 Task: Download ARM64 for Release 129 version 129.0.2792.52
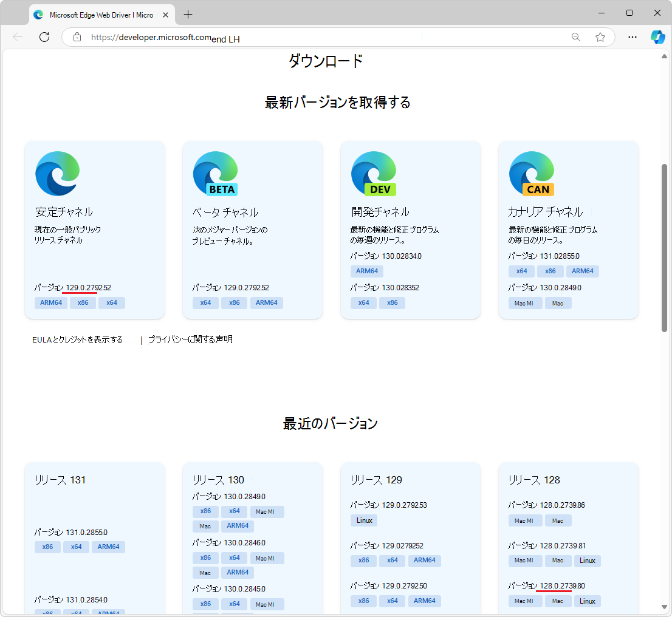(425, 561)
